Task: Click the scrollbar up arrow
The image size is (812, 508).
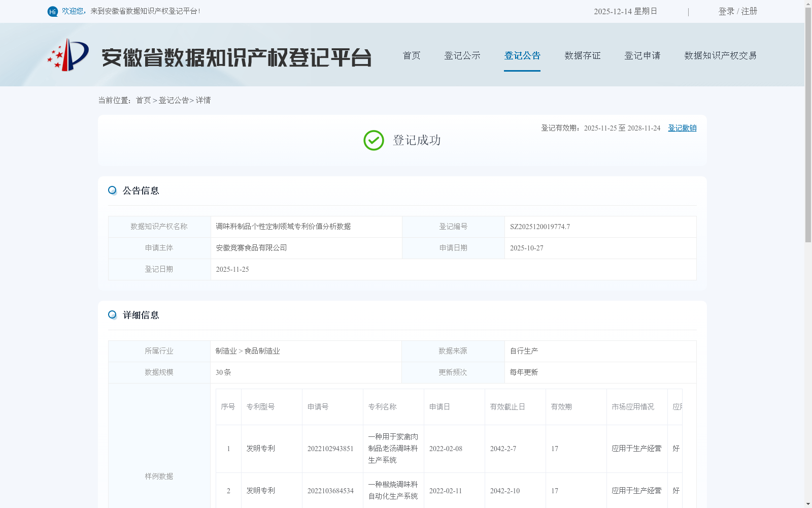Action: click(808, 4)
